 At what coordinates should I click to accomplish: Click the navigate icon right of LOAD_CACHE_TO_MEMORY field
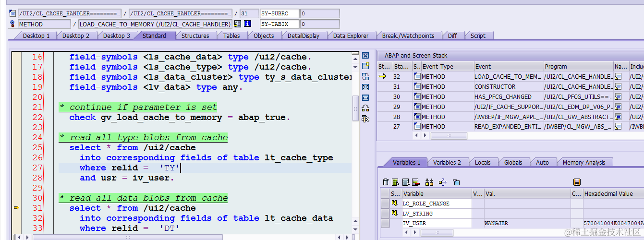tap(238, 24)
